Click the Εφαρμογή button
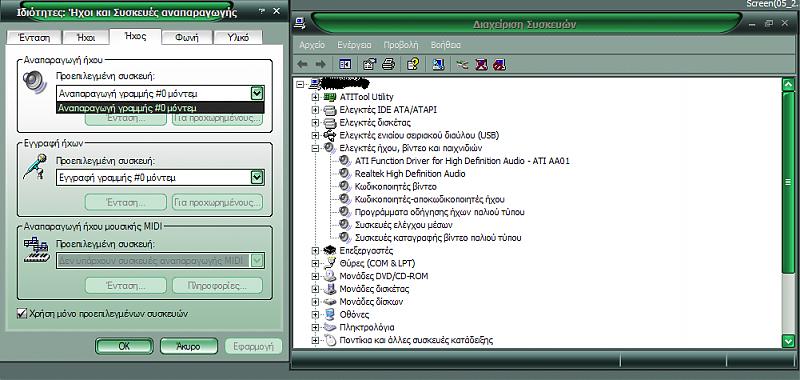This screenshot has height=380, width=800. click(254, 346)
